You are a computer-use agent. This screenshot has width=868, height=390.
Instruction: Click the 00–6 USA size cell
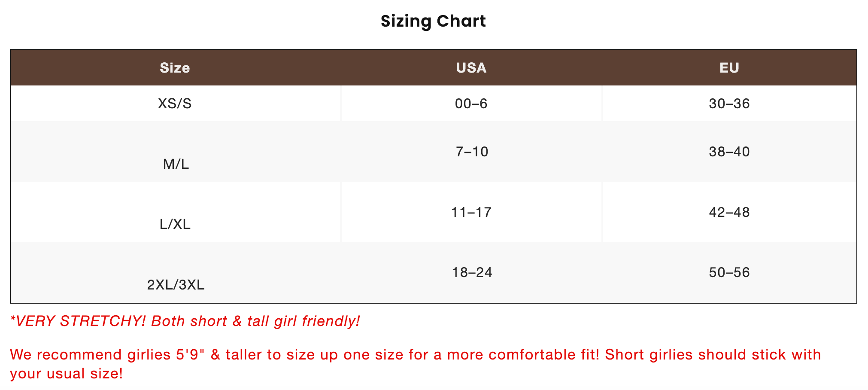tap(471, 104)
